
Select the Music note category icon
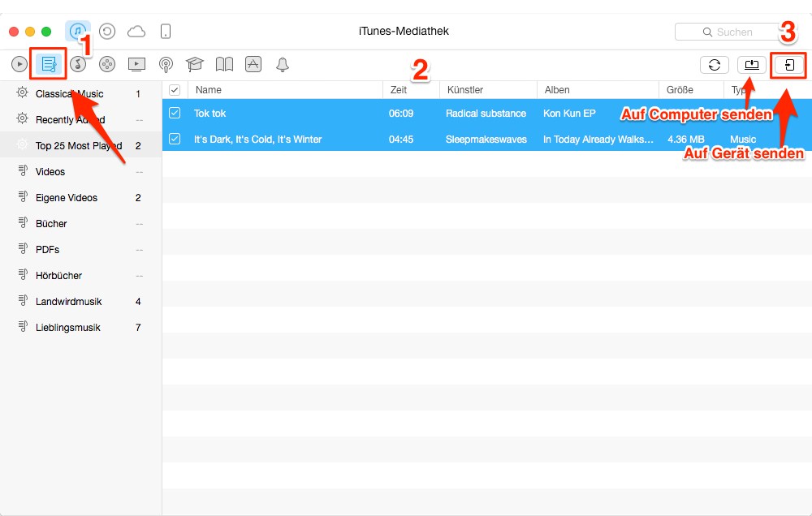tap(78, 64)
